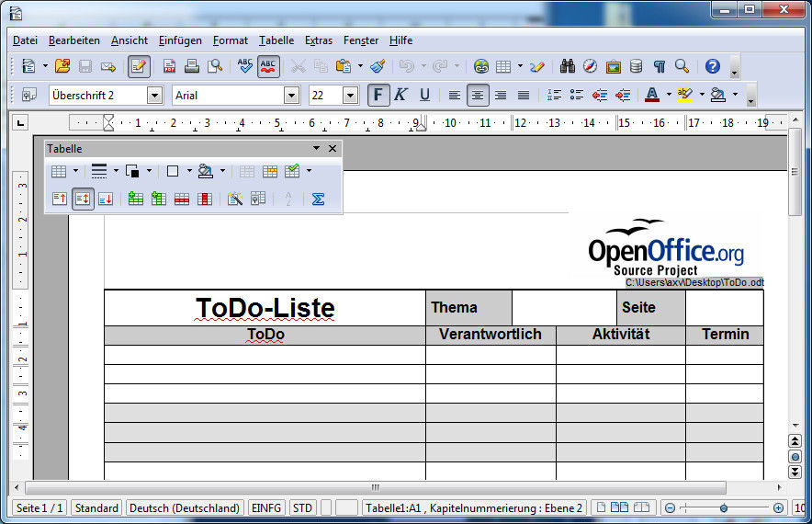The width and height of the screenshot is (812, 524).
Task: Toggle underline (U) formatting
Action: tap(424, 95)
